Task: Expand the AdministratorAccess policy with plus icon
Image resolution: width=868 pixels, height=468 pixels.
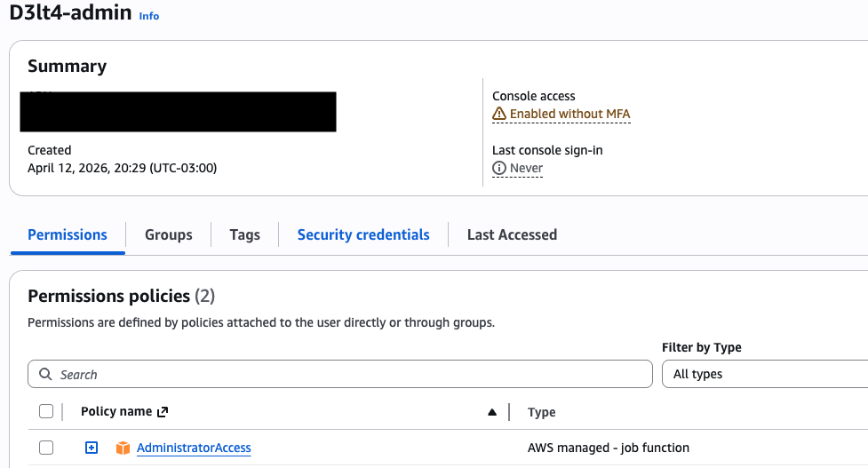Action: click(x=92, y=448)
